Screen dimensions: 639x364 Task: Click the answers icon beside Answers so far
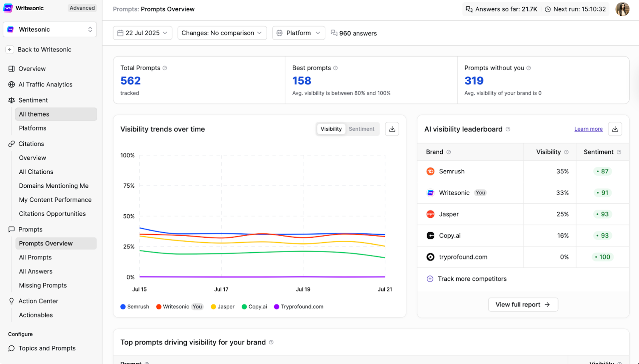click(469, 9)
